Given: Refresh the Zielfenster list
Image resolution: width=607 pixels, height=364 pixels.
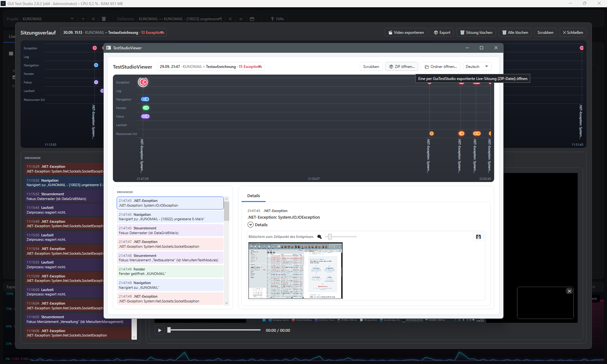Looking at the screenshot, I should pos(241,19).
